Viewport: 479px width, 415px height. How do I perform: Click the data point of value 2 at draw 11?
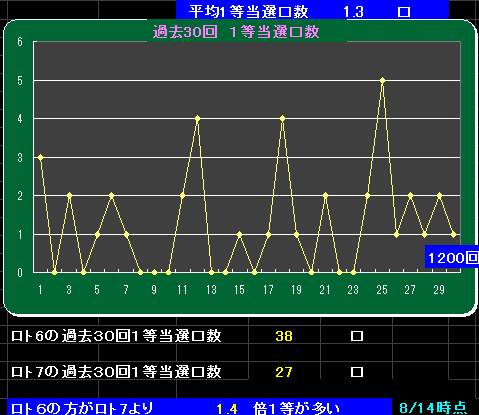tap(182, 195)
